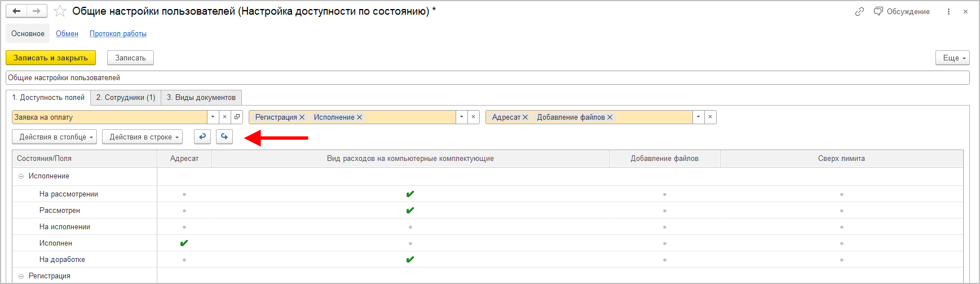Click the undo arrow button in toolbar
The width and height of the screenshot is (980, 284).
(202, 137)
